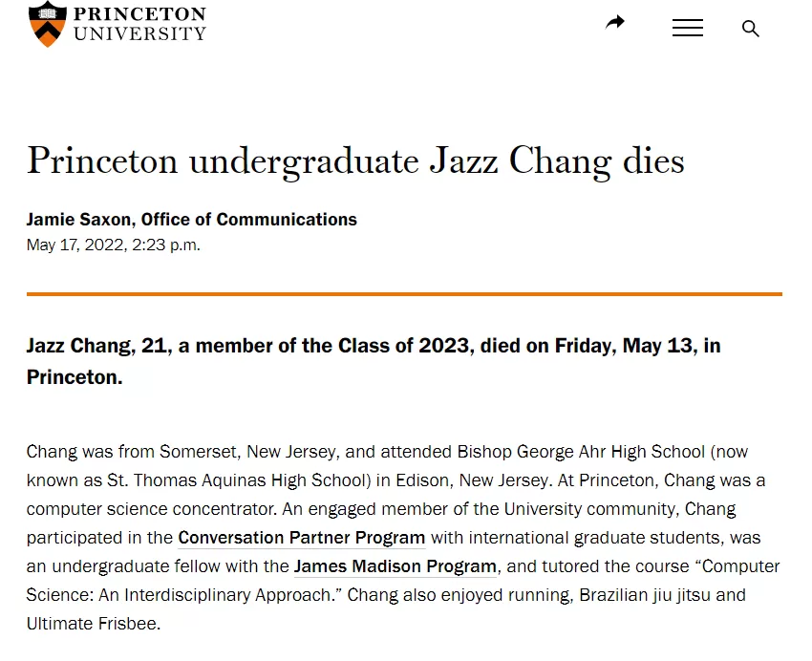Open the Conversation Partner Program link
Screen dimensions: 812x661
tap(301, 538)
